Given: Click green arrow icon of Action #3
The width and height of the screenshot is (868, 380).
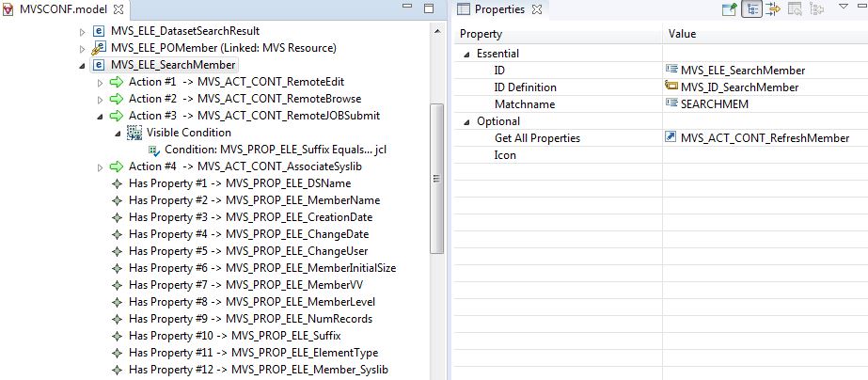Looking at the screenshot, I should pyautogui.click(x=117, y=116).
